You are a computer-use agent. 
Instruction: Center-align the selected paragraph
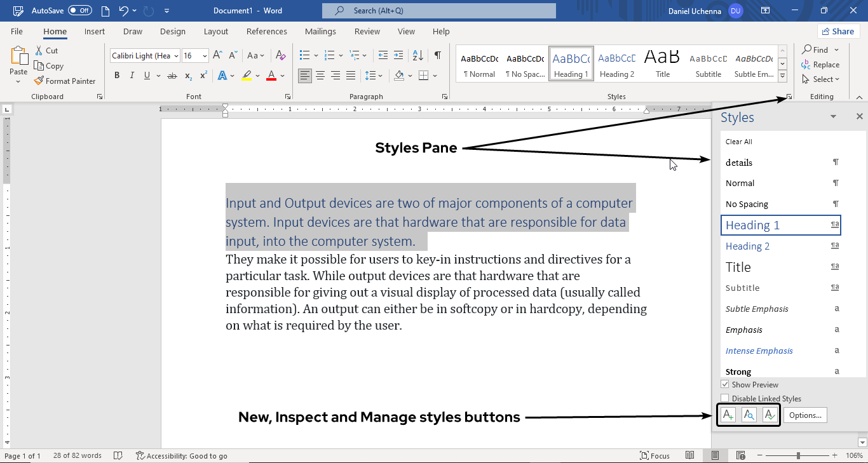pos(320,75)
